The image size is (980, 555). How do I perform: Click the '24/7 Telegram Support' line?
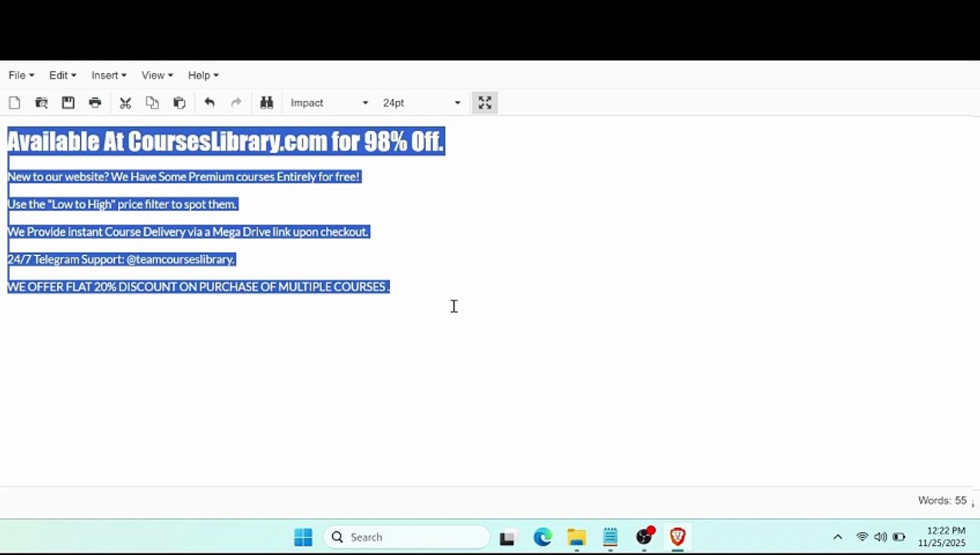click(121, 259)
